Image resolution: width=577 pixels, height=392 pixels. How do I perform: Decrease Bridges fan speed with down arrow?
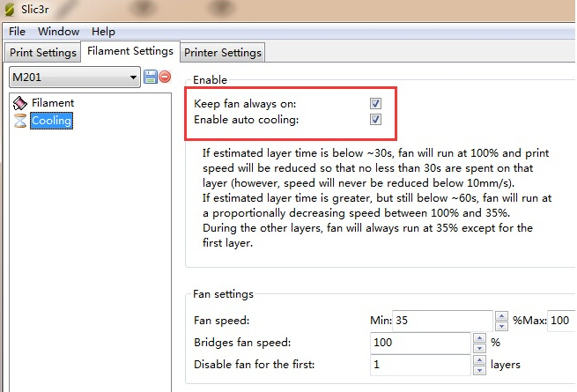tap(480, 347)
